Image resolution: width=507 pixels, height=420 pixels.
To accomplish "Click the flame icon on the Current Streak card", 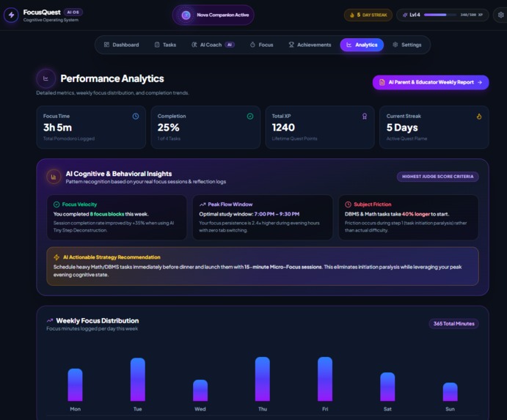I will coord(479,117).
